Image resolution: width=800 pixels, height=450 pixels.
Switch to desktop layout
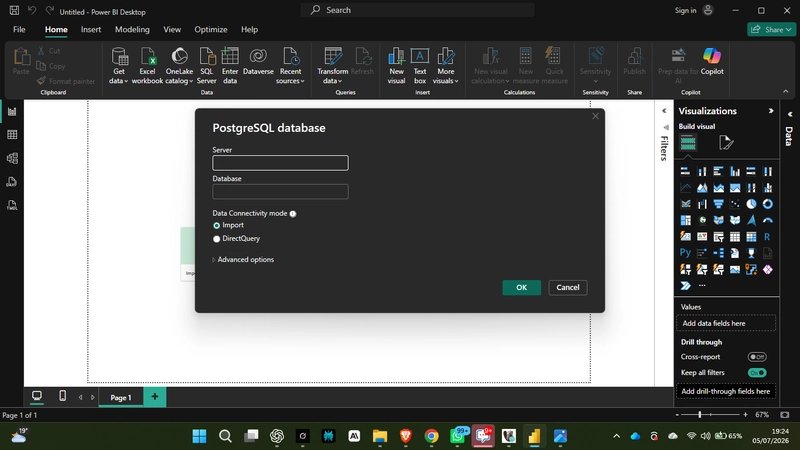(x=37, y=396)
